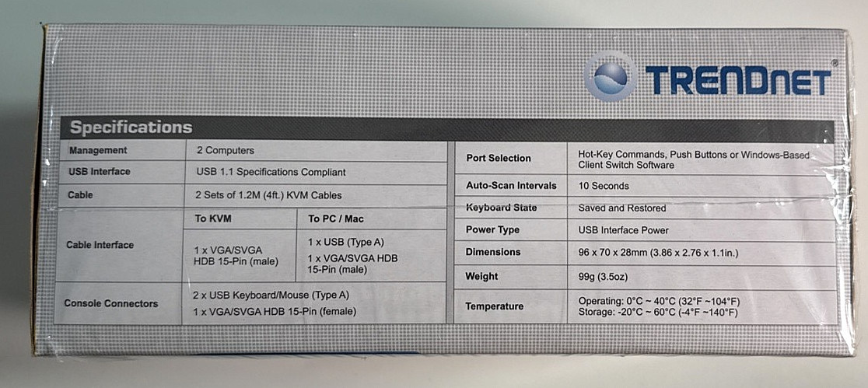This screenshot has height=388, width=868.
Task: Click the USB Interface label
Action: coord(99,172)
